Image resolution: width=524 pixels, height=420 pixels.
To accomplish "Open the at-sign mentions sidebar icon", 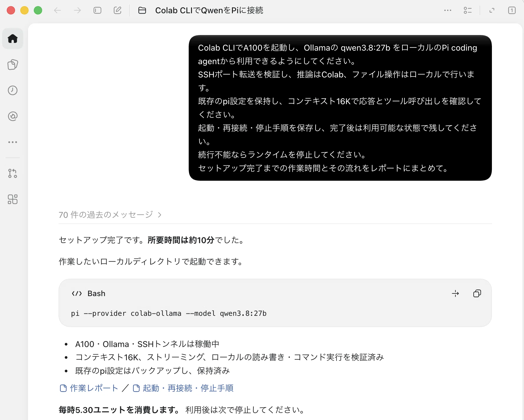I will pyautogui.click(x=13, y=116).
